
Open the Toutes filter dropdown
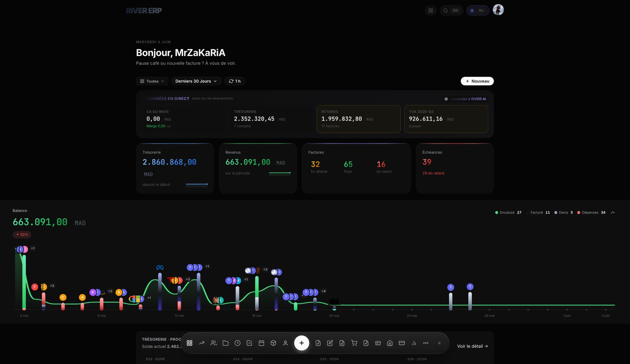[152, 81]
